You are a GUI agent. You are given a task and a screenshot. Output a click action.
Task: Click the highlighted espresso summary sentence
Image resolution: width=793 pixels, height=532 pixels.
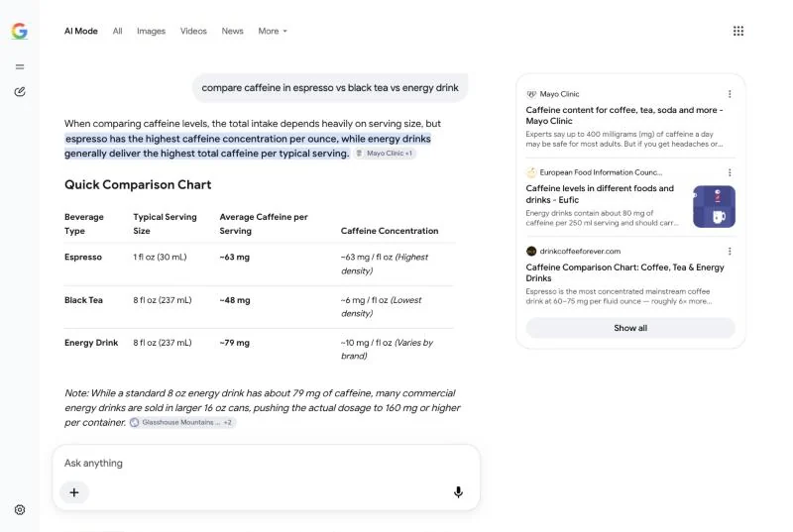[248, 146]
